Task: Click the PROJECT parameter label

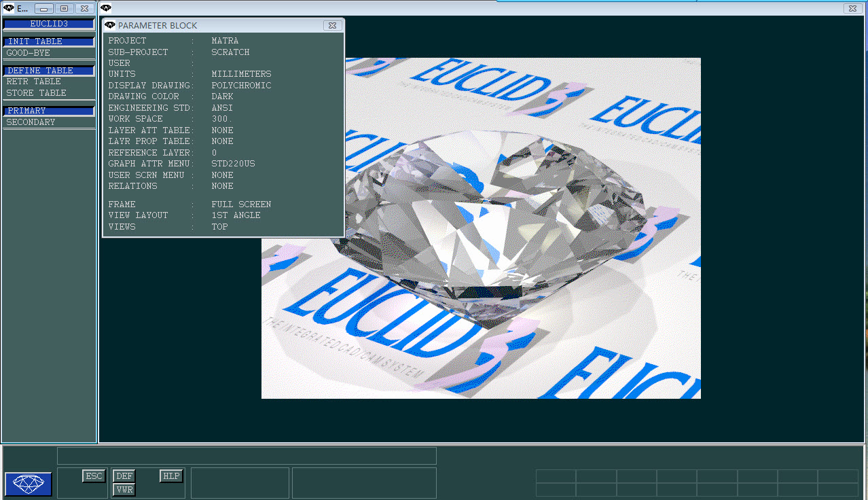Action: click(128, 41)
